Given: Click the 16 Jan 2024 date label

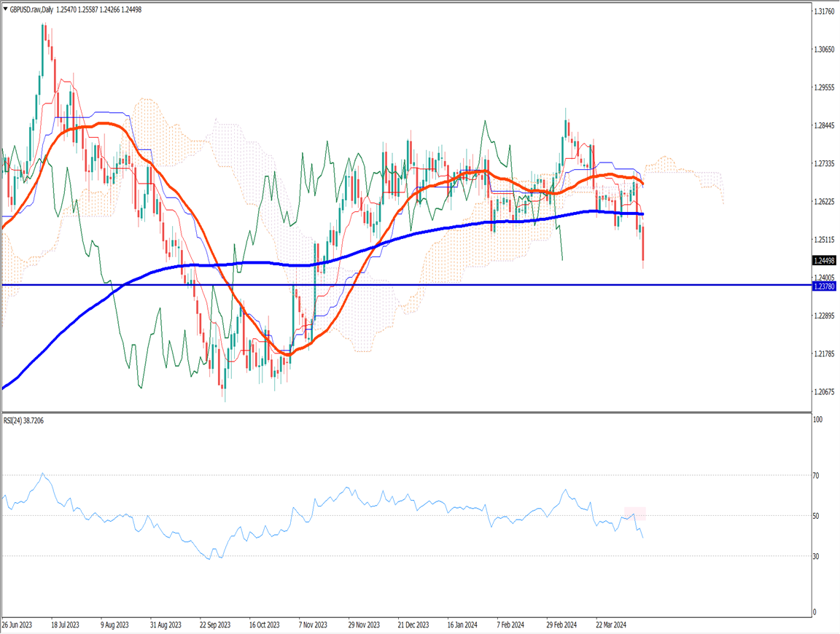Looking at the screenshot, I should [x=463, y=625].
